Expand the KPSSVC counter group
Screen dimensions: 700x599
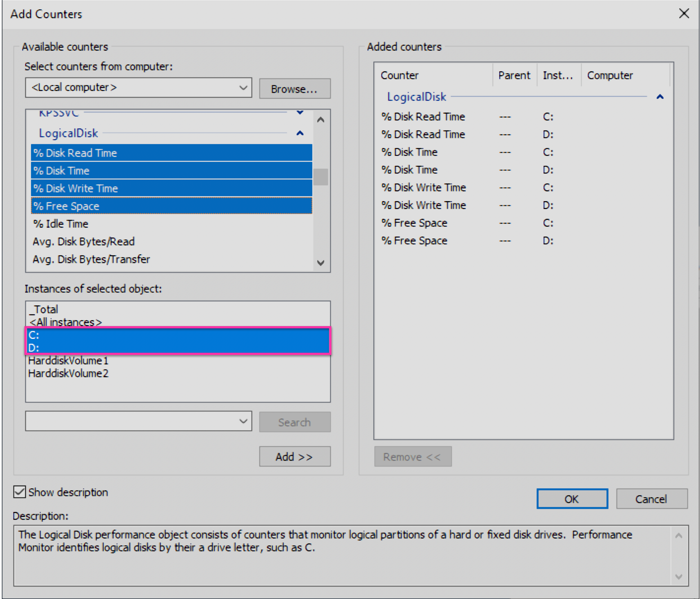click(x=300, y=113)
